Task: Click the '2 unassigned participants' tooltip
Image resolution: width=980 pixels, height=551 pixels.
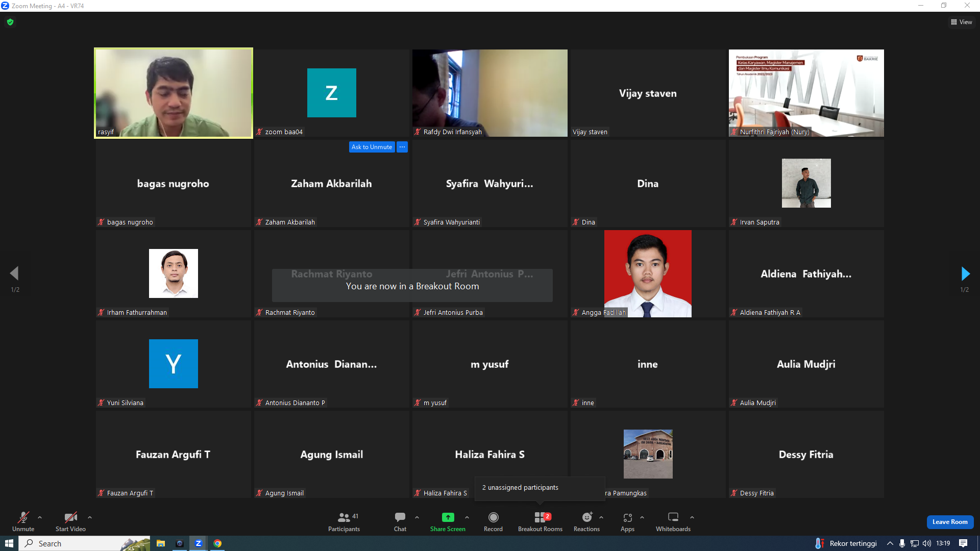Action: pos(540,488)
